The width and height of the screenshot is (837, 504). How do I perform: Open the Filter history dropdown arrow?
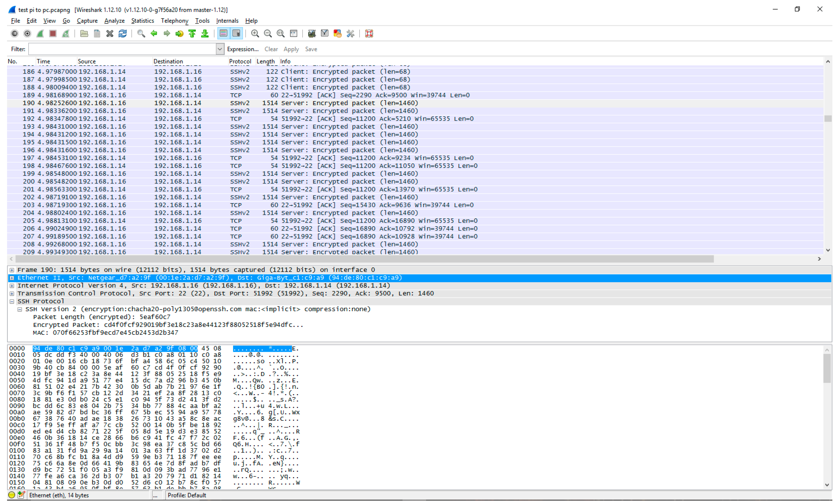(x=220, y=49)
